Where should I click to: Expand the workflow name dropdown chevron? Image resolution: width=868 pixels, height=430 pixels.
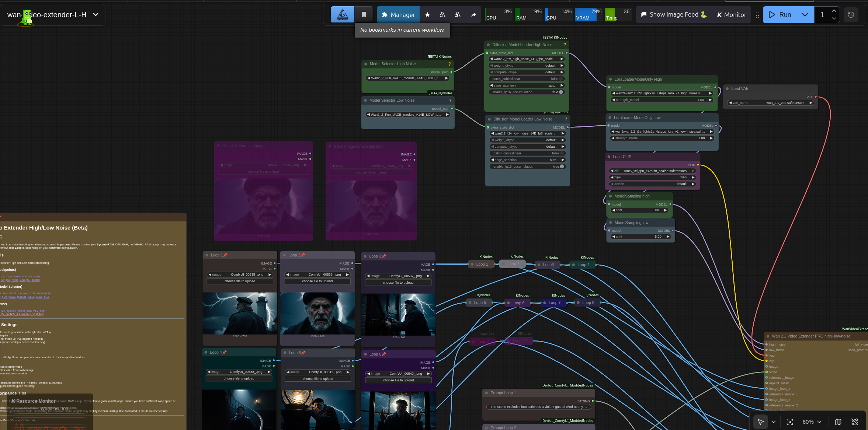(96, 15)
